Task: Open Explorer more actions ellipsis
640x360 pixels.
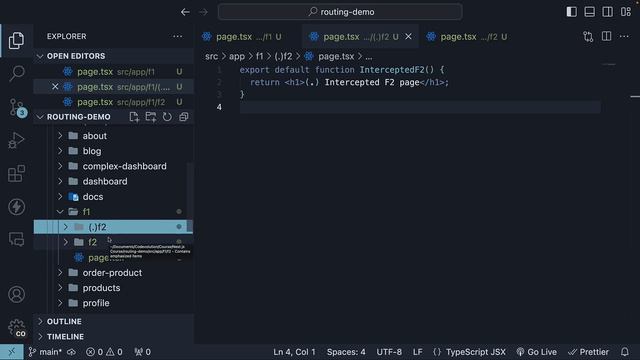Action: [178, 36]
